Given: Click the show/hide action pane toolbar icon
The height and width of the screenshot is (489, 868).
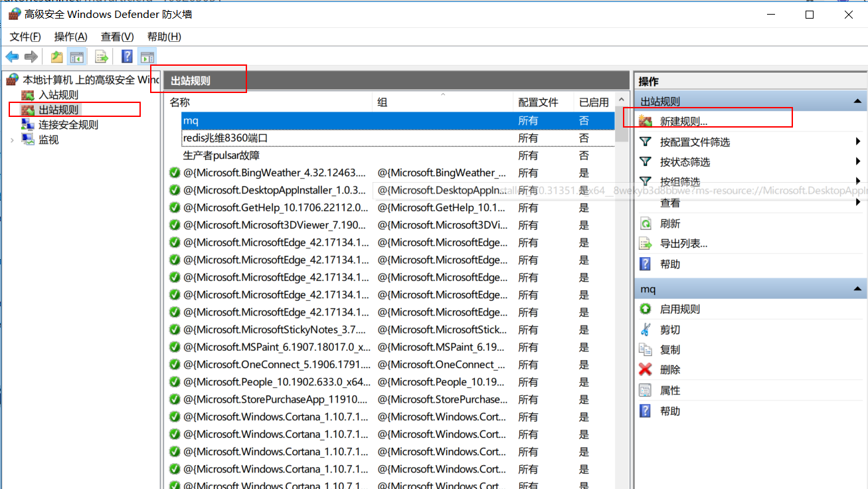Looking at the screenshot, I should click(x=147, y=56).
